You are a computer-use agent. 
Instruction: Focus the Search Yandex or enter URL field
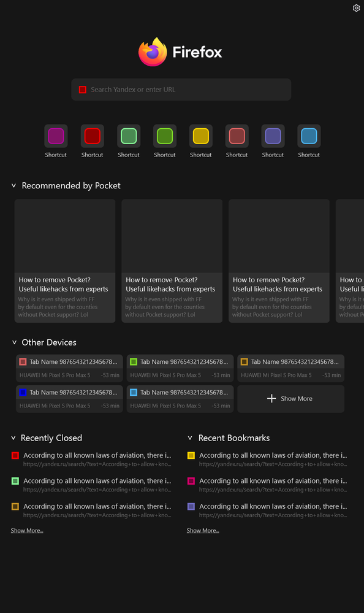[x=181, y=90]
